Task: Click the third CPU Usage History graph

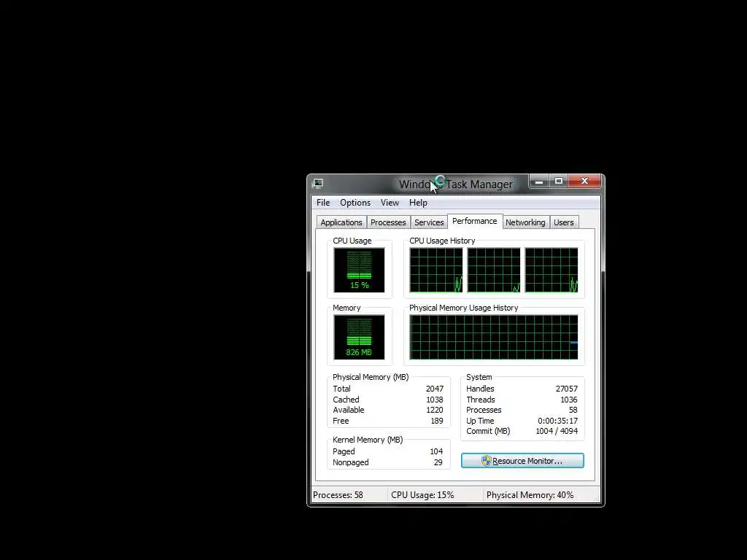Action: [x=551, y=270]
